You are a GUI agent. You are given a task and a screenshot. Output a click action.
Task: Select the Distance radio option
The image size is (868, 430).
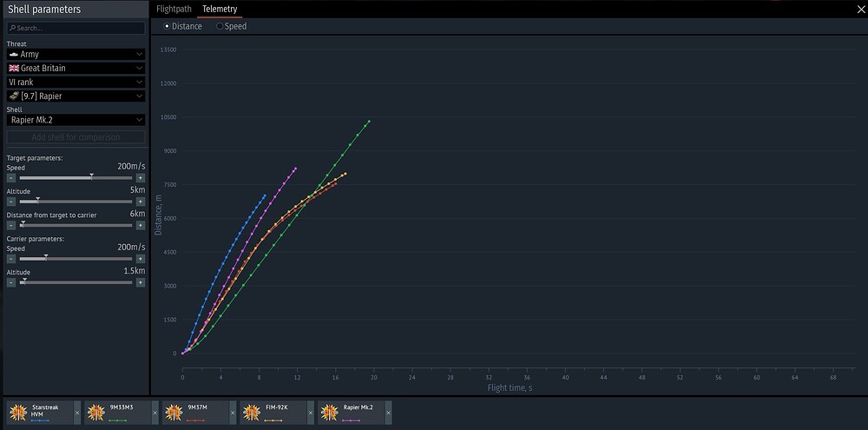point(182,26)
